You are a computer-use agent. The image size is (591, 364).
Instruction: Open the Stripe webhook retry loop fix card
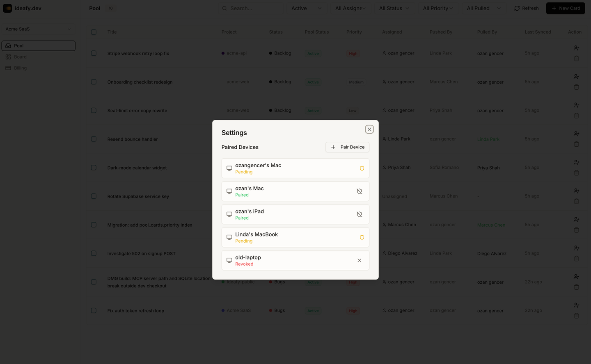(138, 53)
